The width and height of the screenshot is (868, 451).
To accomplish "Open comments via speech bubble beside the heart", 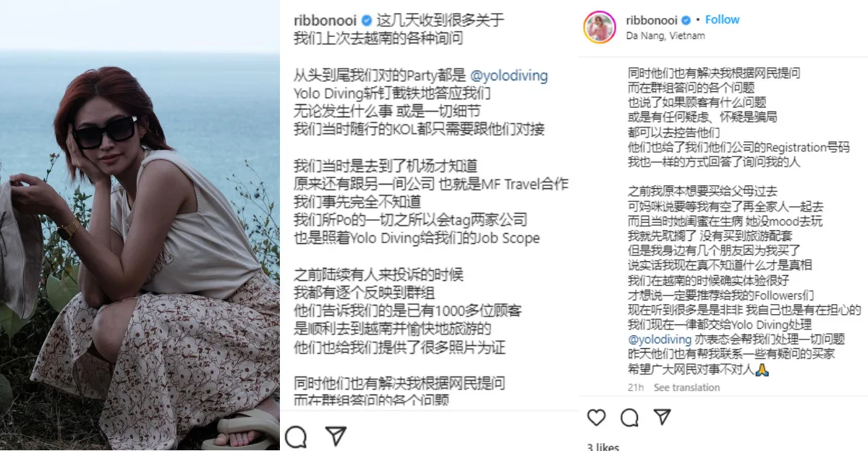I will coord(629,418).
